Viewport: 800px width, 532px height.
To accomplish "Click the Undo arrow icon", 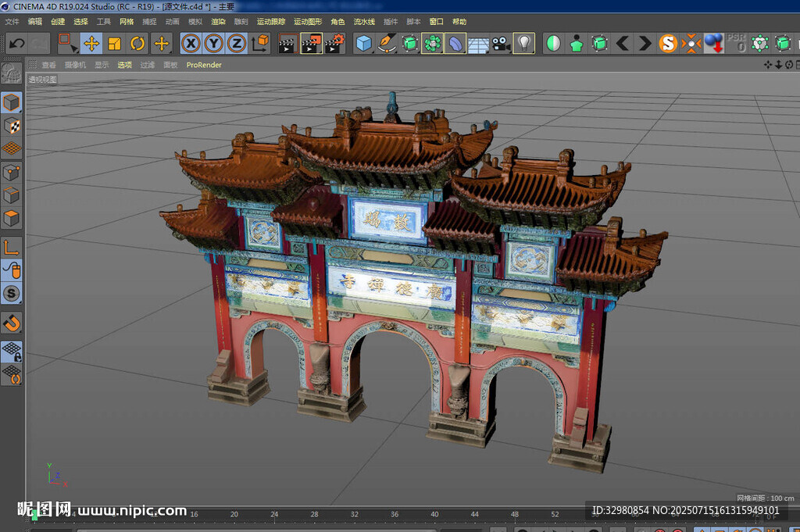I will (x=17, y=43).
